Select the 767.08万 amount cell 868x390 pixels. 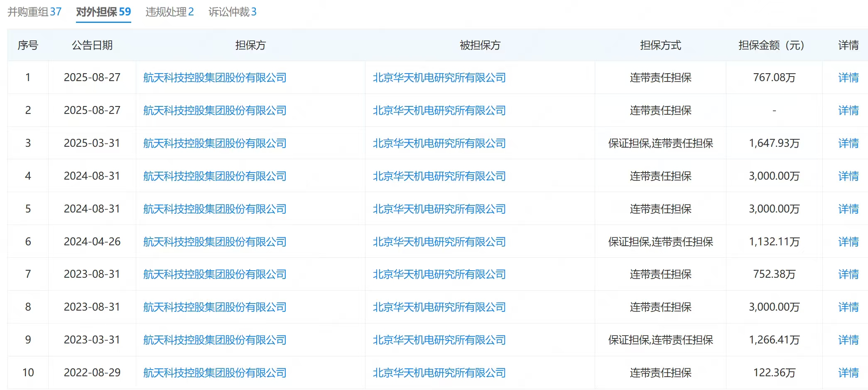(774, 78)
